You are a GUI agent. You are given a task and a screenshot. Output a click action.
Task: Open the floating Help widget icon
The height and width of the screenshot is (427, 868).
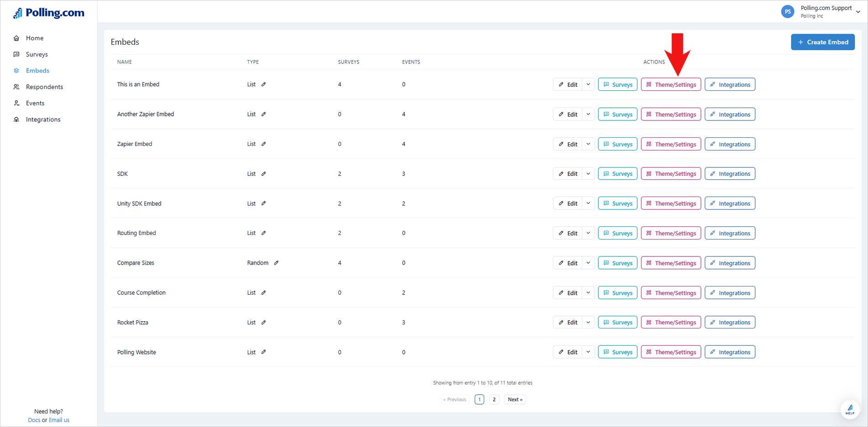click(x=850, y=409)
